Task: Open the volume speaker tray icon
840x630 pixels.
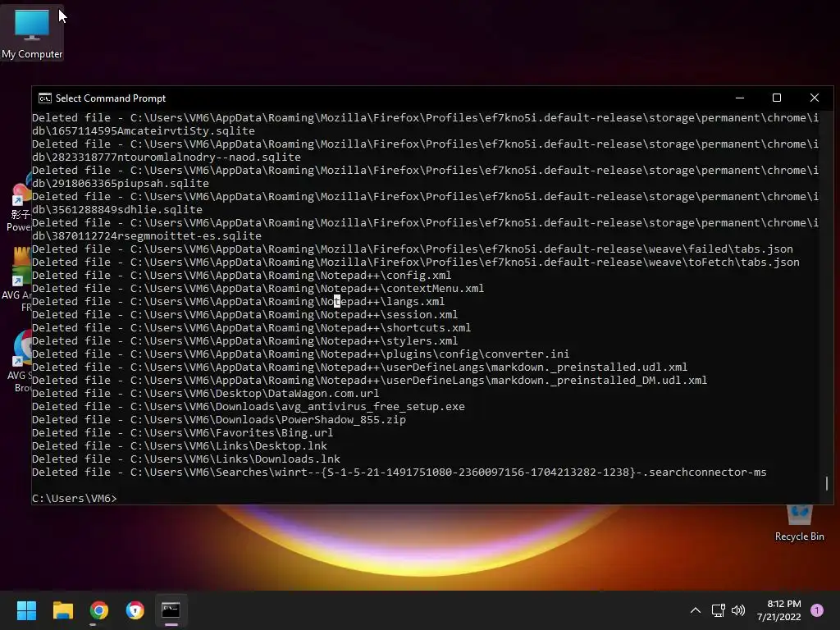Action: pyautogui.click(x=738, y=610)
